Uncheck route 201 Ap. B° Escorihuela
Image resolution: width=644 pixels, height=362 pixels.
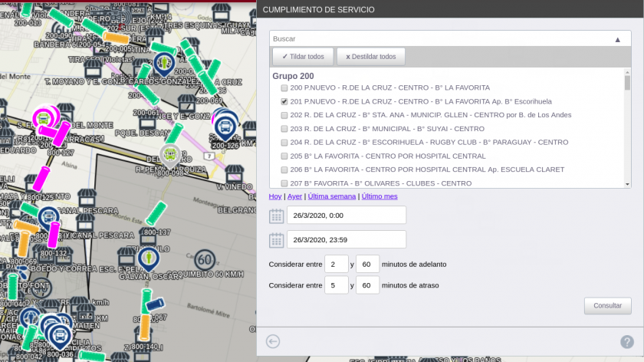pos(284,101)
